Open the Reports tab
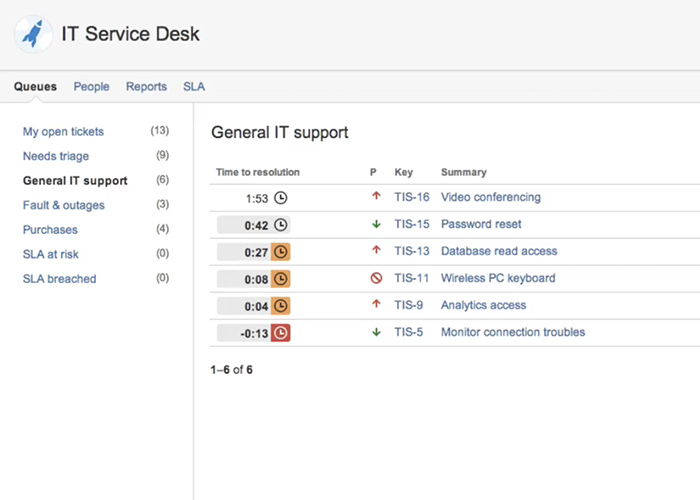 click(x=146, y=87)
